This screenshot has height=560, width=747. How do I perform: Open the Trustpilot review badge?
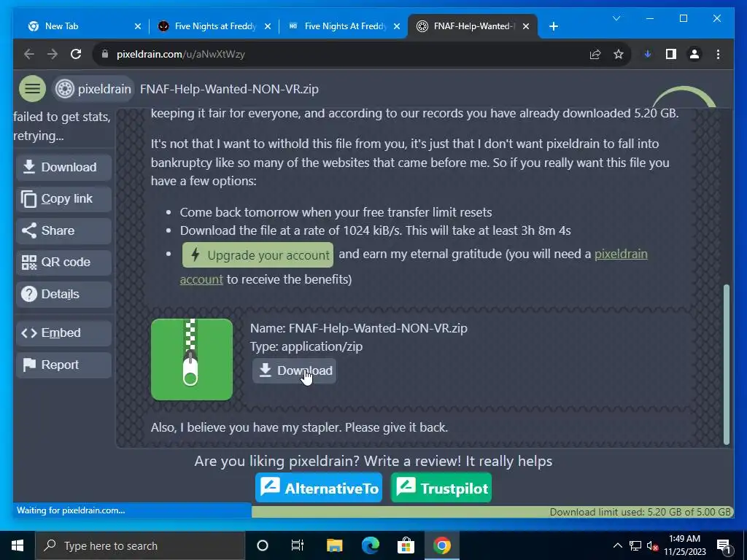coord(441,487)
